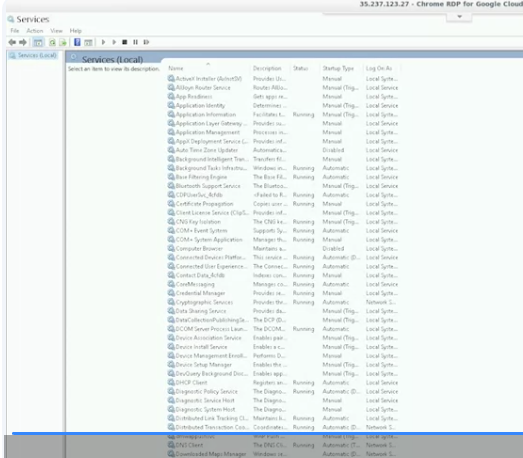Click the Forward arrow toolbar icon

point(23,42)
